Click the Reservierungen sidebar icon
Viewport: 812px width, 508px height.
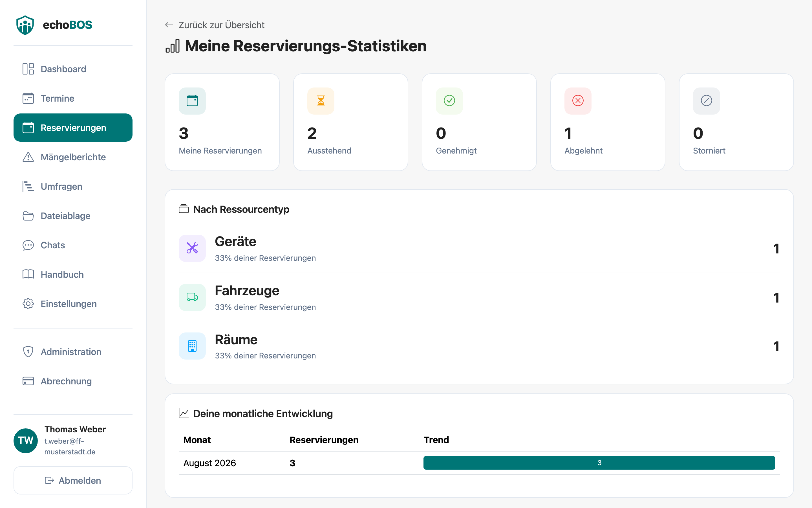pos(28,128)
